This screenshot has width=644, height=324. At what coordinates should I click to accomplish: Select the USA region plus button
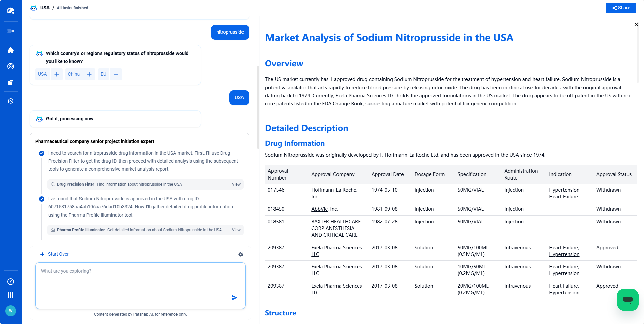57,74
